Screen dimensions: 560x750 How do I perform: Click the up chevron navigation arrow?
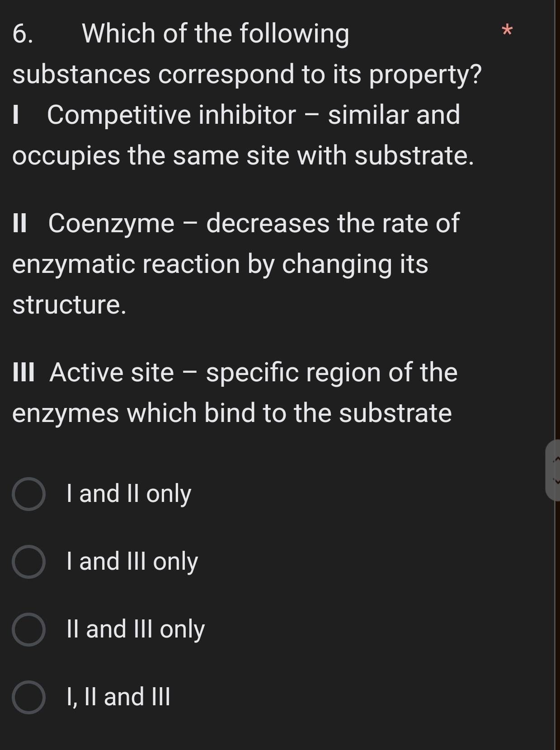pos(557,459)
